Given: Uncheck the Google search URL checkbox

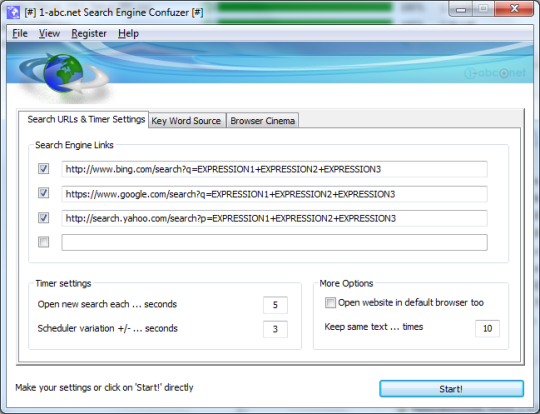Looking at the screenshot, I should [x=43, y=193].
